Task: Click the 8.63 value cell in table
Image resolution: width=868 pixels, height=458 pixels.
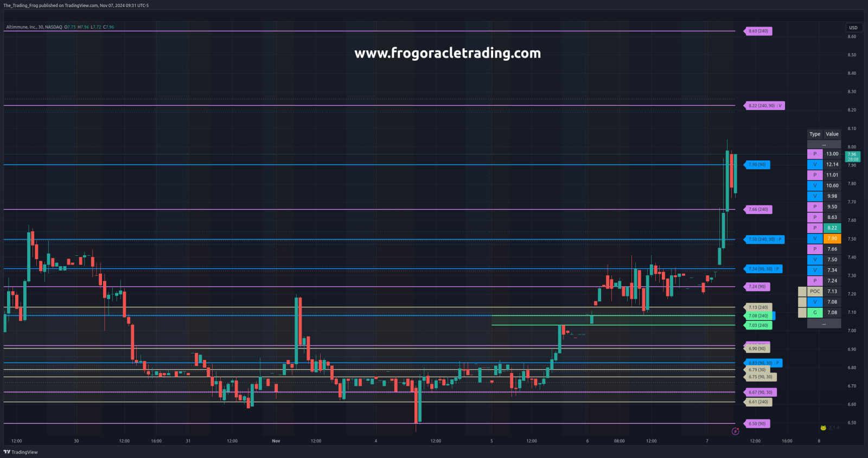Action: tap(832, 217)
